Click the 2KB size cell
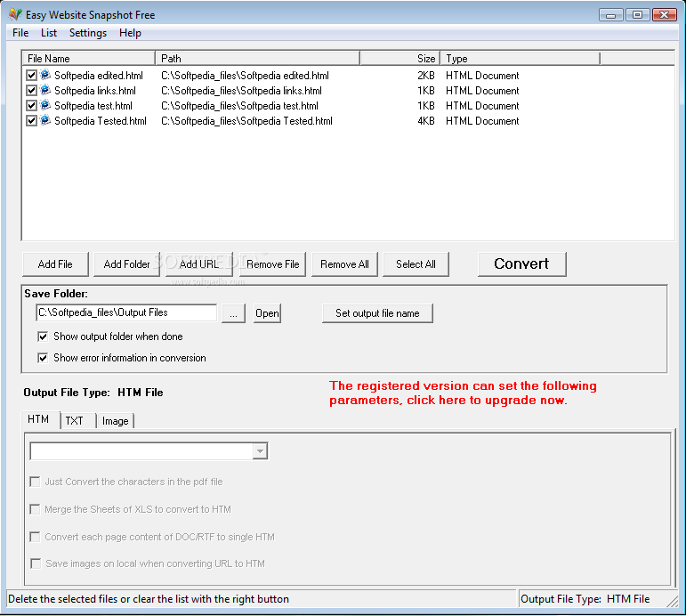This screenshot has height=616, width=686. [425, 76]
